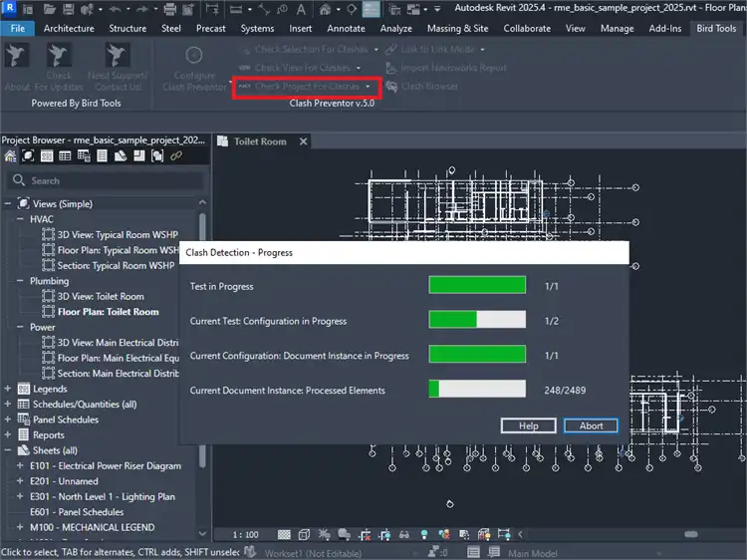
Task: Abort the clash detection process
Action: pyautogui.click(x=591, y=425)
